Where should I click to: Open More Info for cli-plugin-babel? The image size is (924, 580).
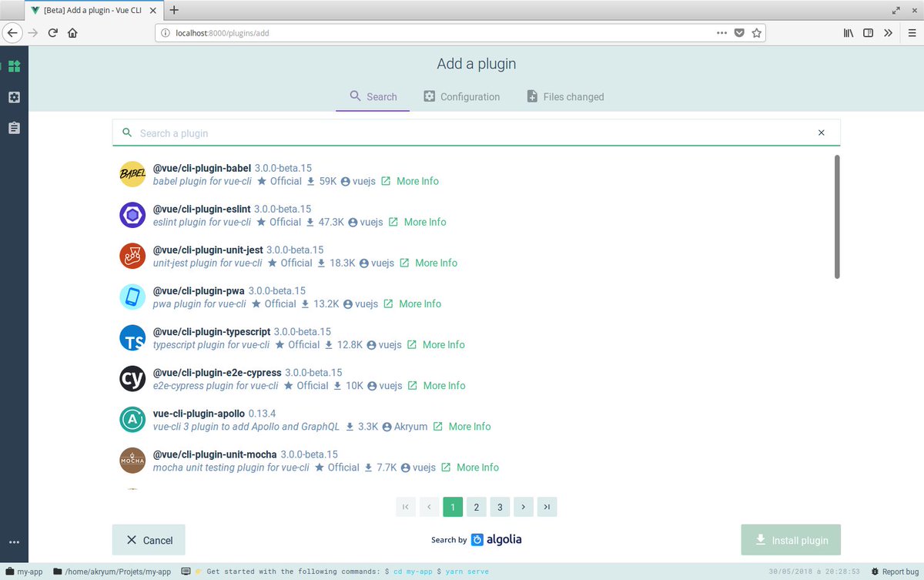click(410, 181)
